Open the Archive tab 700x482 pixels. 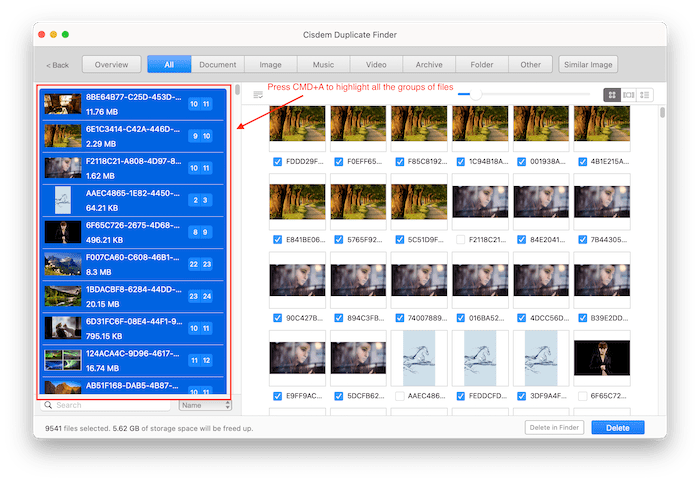(x=430, y=65)
